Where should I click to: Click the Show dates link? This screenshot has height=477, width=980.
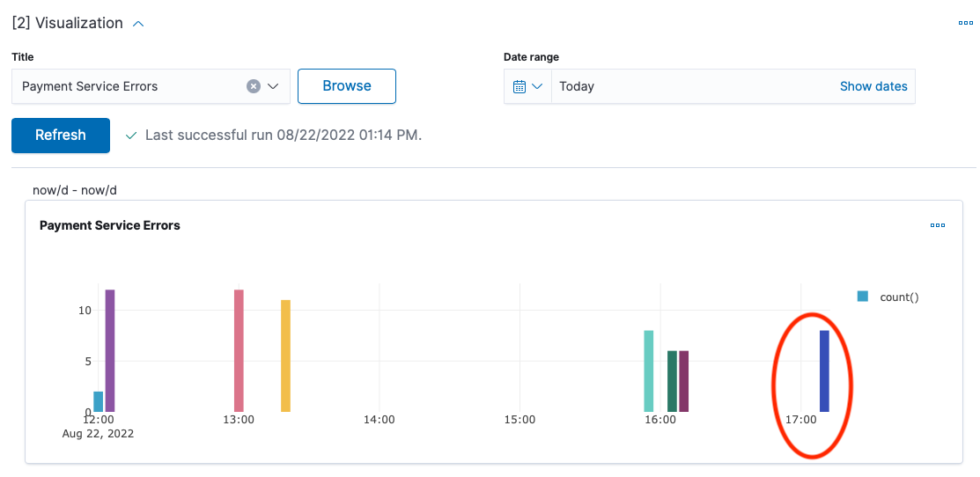873,86
